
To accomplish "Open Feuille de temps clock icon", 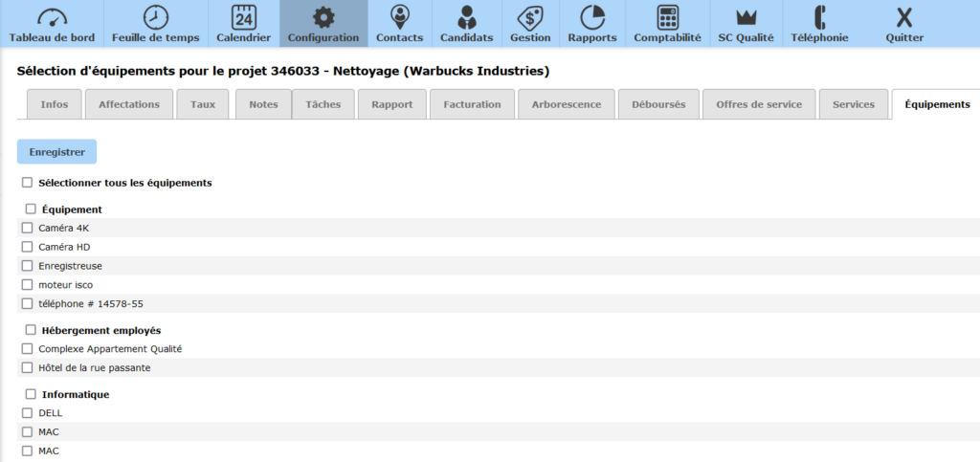I will [x=155, y=17].
